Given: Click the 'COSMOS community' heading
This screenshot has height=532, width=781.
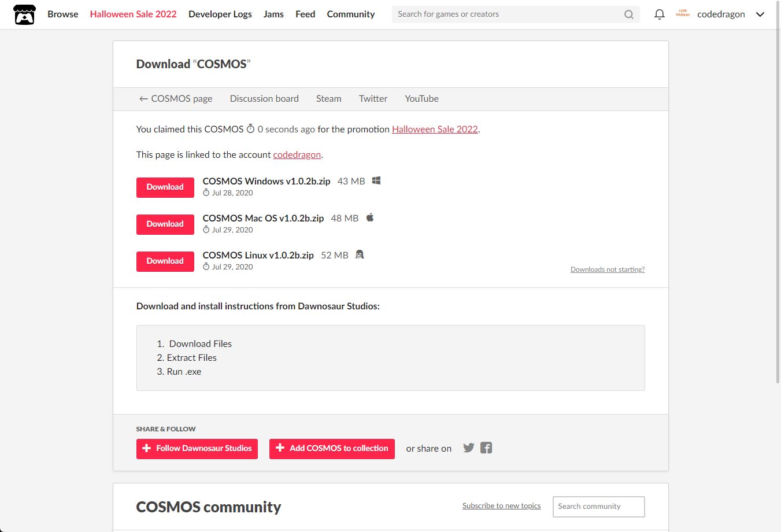Looking at the screenshot, I should pyautogui.click(x=209, y=507).
